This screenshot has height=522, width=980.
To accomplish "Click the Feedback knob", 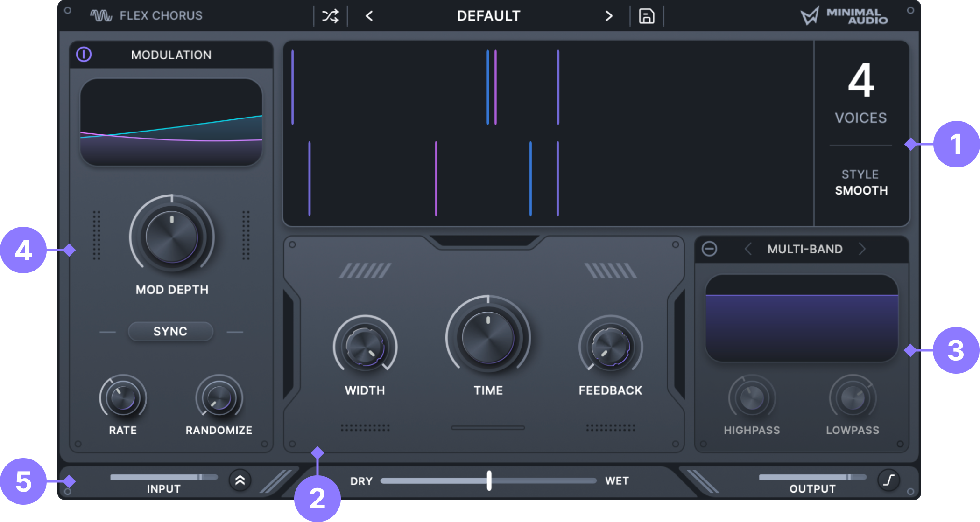I will click(x=610, y=347).
